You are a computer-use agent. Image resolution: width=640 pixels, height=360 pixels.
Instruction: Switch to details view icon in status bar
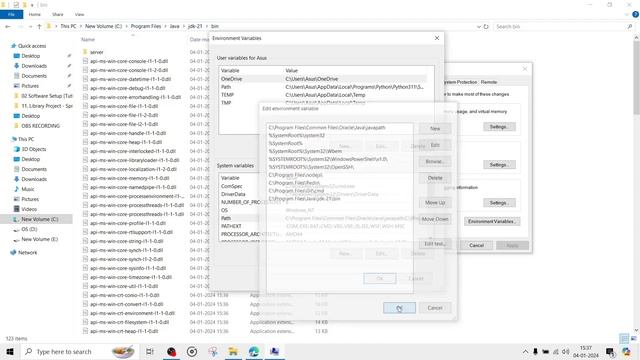624,338
